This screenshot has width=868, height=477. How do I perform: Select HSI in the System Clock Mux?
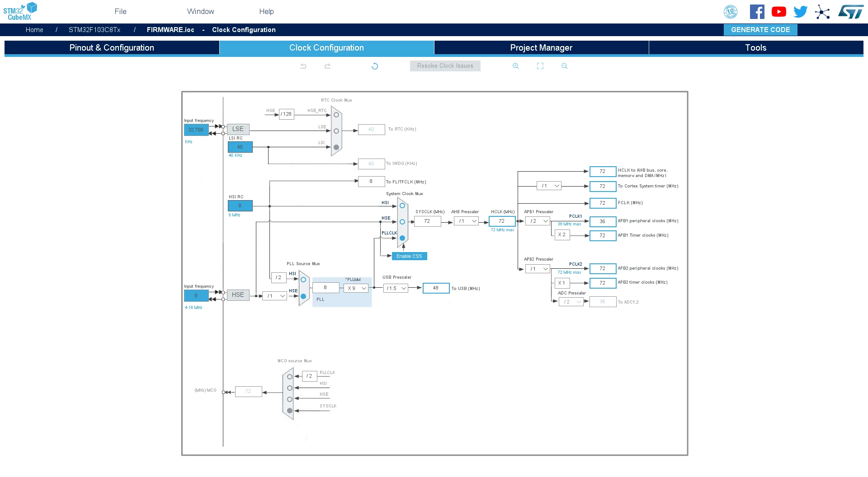[x=402, y=206]
